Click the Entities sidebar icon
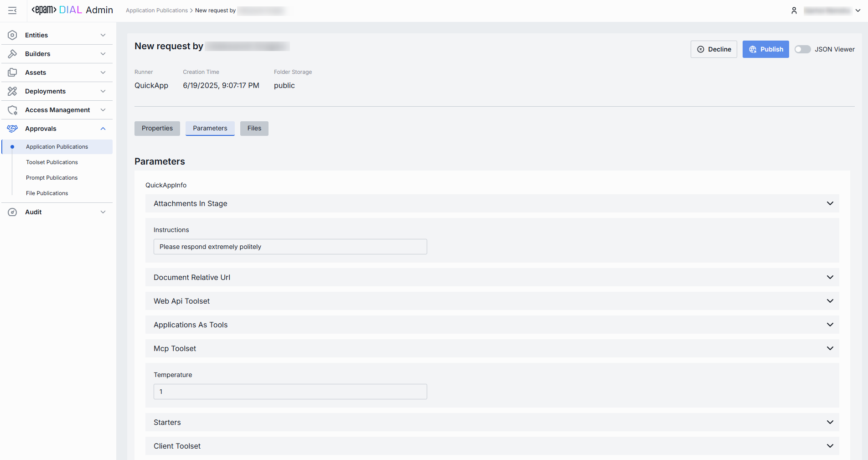Viewport: 868px width, 460px height. (x=12, y=35)
